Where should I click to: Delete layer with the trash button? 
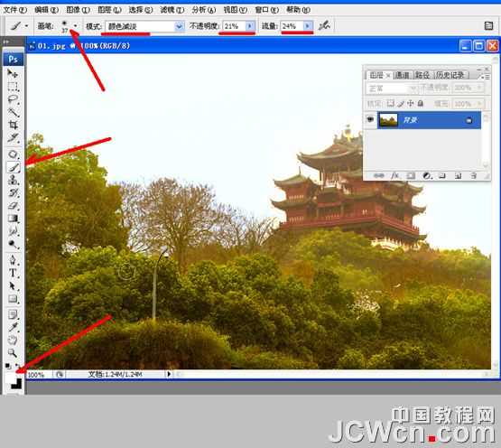(474, 175)
